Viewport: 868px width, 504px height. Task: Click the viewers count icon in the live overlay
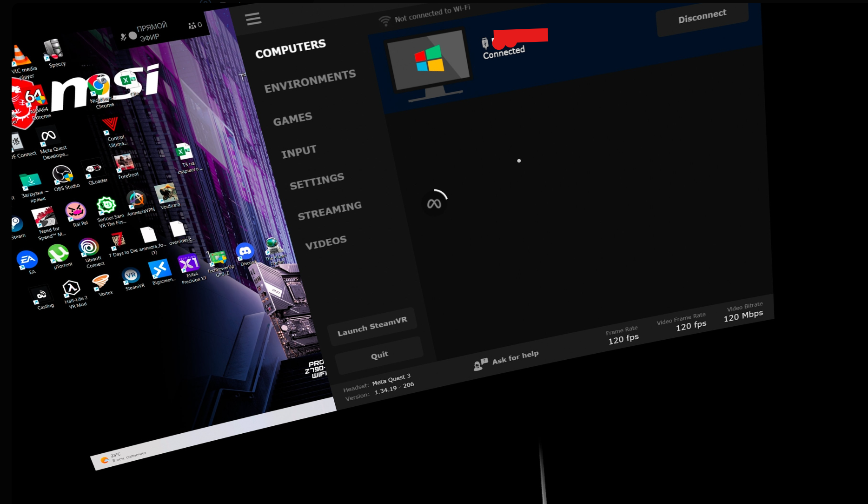point(192,26)
